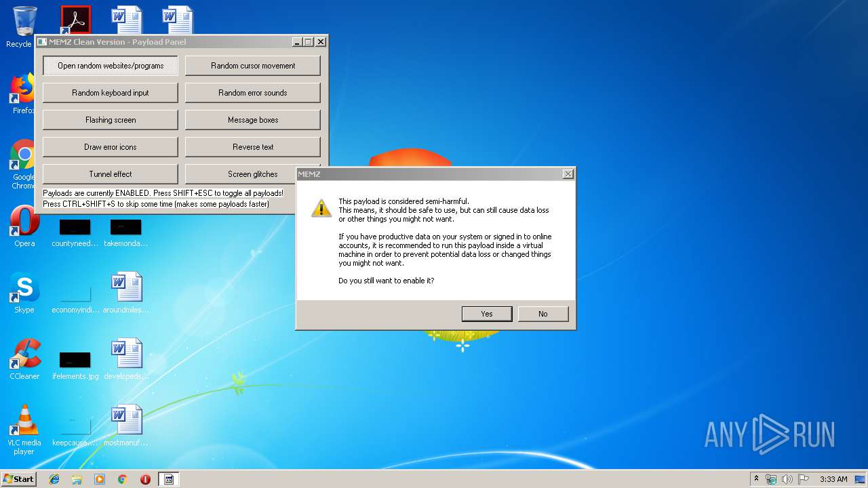The height and width of the screenshot is (488, 868).
Task: Toggle the Screen glitches payload
Action: point(241,174)
